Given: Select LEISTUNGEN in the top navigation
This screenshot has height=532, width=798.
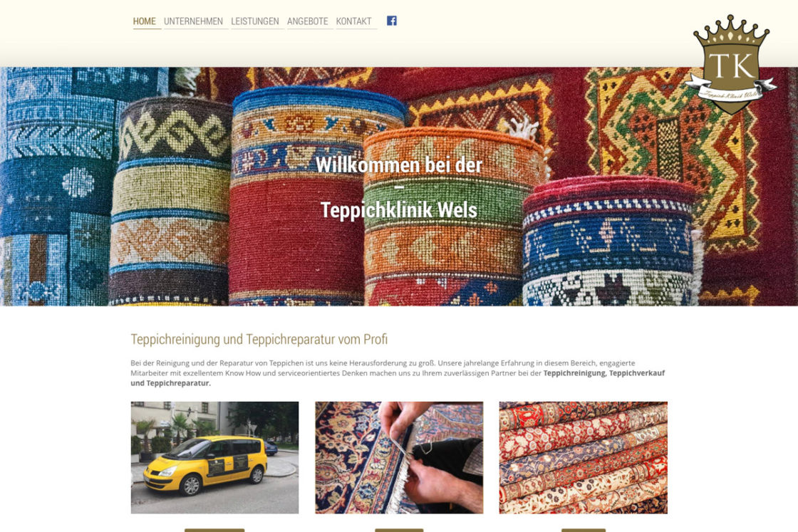Looking at the screenshot, I should (x=255, y=21).
